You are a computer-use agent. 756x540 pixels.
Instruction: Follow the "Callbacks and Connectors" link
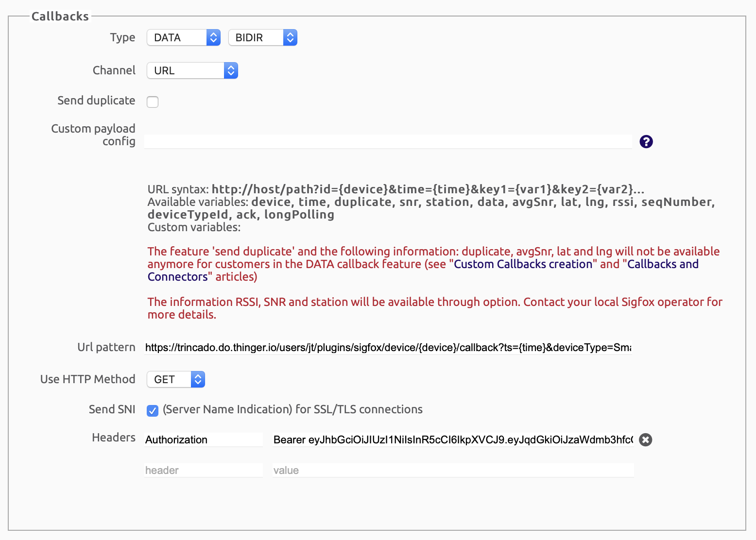point(663,264)
